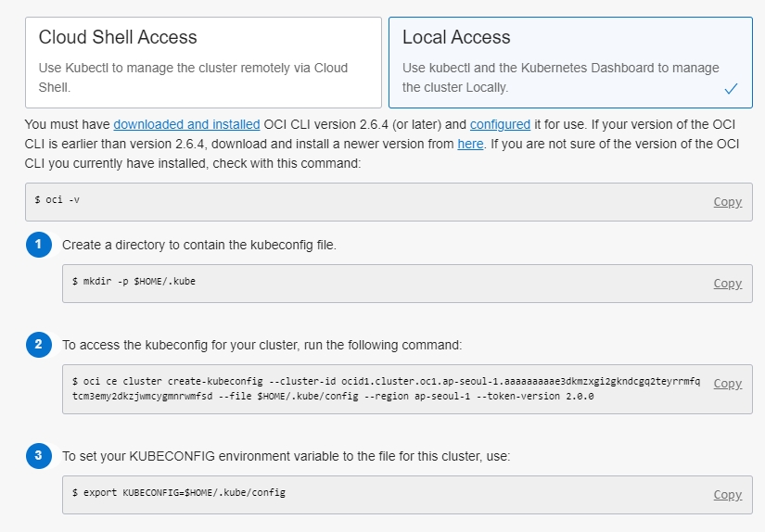This screenshot has height=532, width=765.
Task: Copy the 'oci -v' command
Action: coord(727,201)
